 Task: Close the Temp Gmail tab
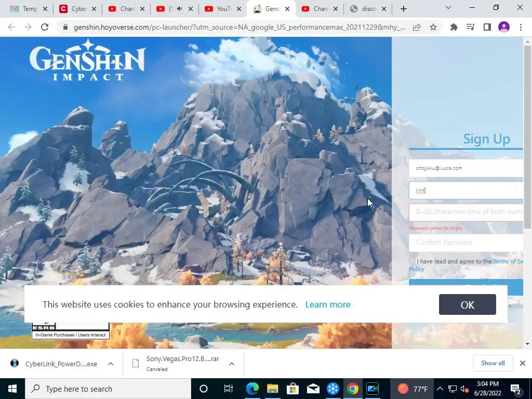tap(45, 9)
